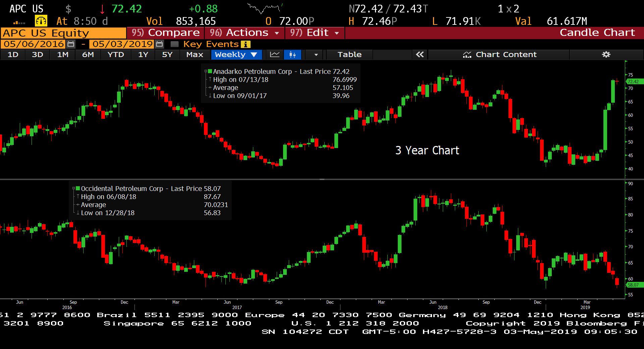Click 'High on 06/08/18' legend row
Image resolution: width=644 pixels, height=349 pixels.
[151, 197]
